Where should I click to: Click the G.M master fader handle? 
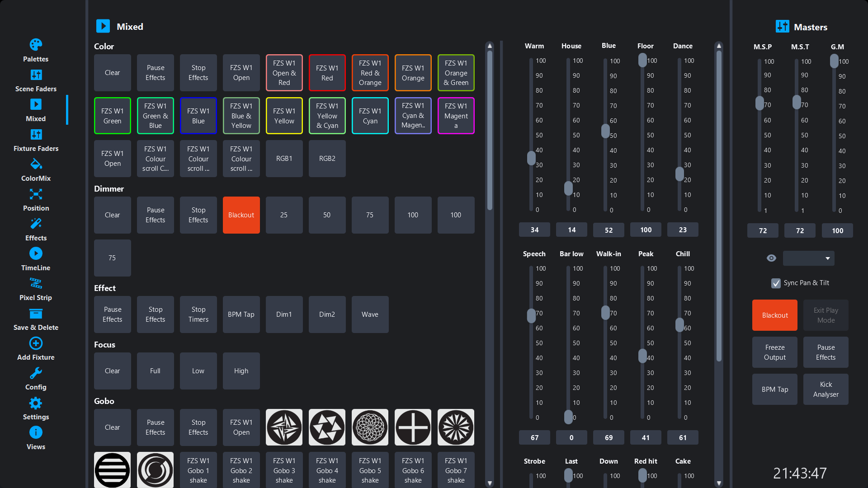(x=834, y=61)
